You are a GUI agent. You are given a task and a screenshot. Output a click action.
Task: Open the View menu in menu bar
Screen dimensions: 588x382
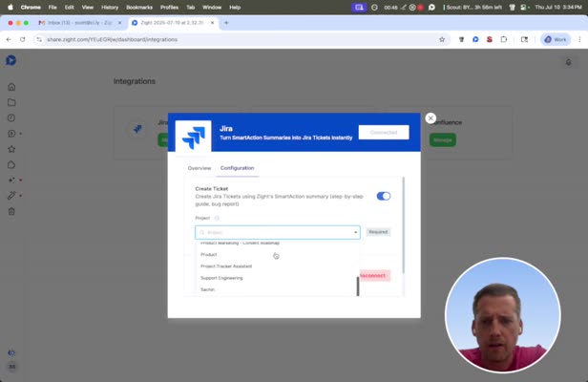(x=88, y=7)
